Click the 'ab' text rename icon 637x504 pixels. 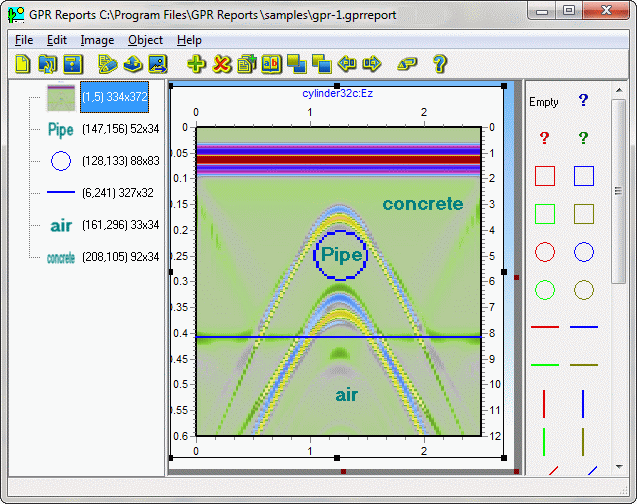(x=271, y=64)
